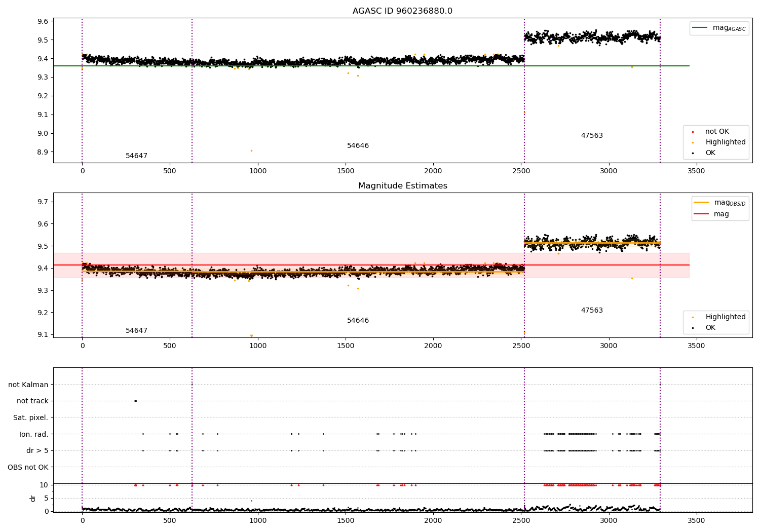Select 'OK' entry in Magnitude Estimates legend

pyautogui.click(x=710, y=328)
